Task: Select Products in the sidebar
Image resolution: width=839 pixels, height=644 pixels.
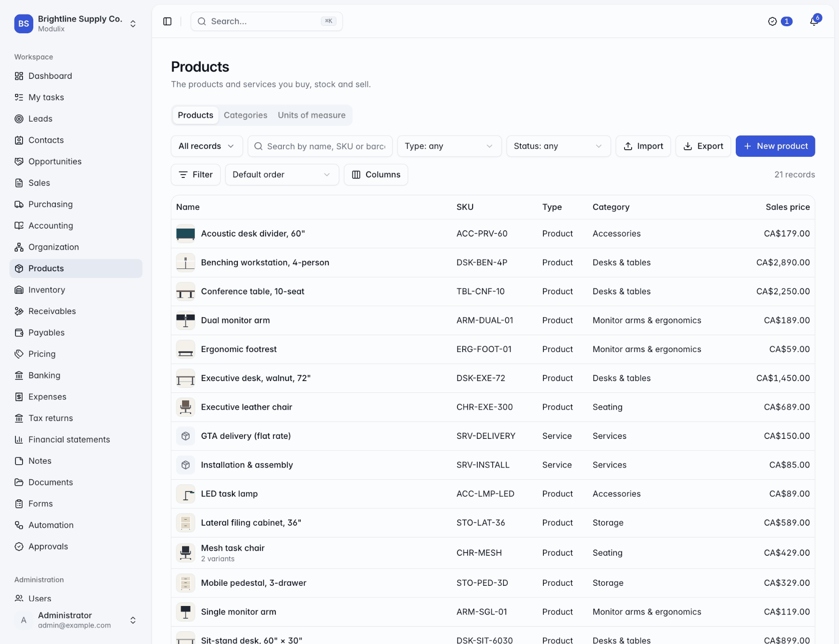Action: click(76, 268)
